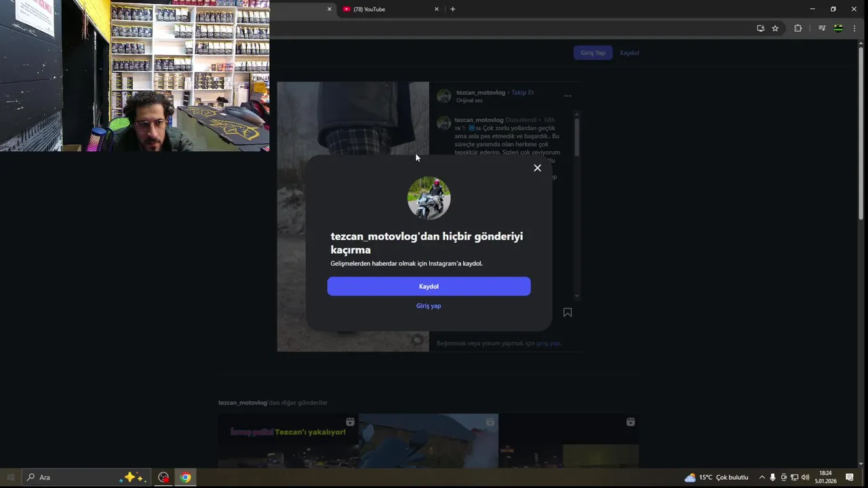The image size is (868, 488).
Task: Click post header profile avatar
Action: point(444,96)
